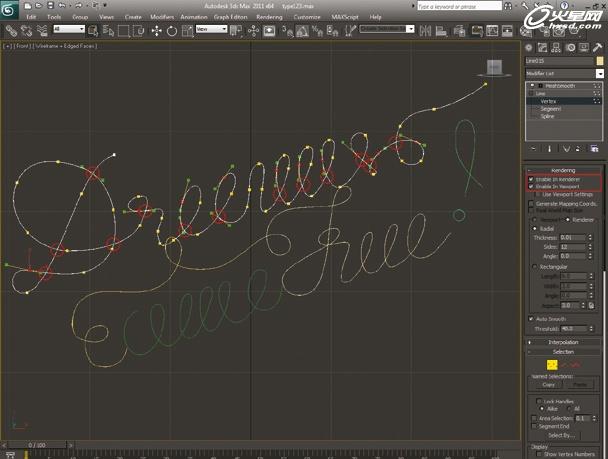The height and width of the screenshot is (459, 608).
Task: Select the Segment sub-object level in stack
Action: tap(551, 109)
